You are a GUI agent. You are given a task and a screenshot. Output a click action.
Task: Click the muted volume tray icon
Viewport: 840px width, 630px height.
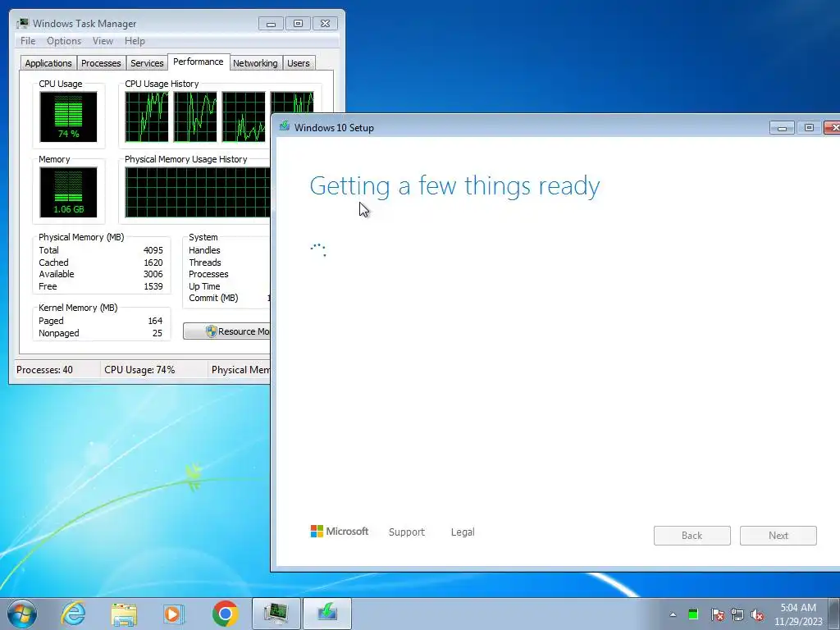[x=757, y=614]
